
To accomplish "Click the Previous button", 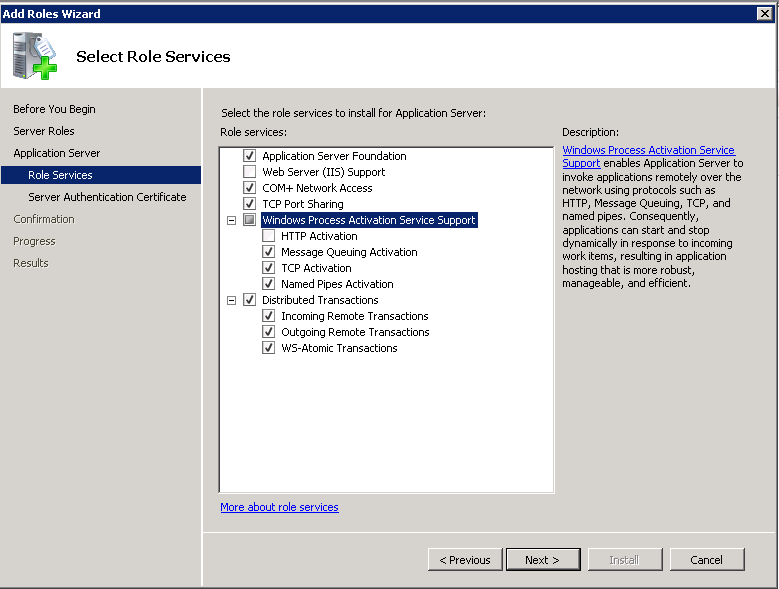I will coord(465,560).
